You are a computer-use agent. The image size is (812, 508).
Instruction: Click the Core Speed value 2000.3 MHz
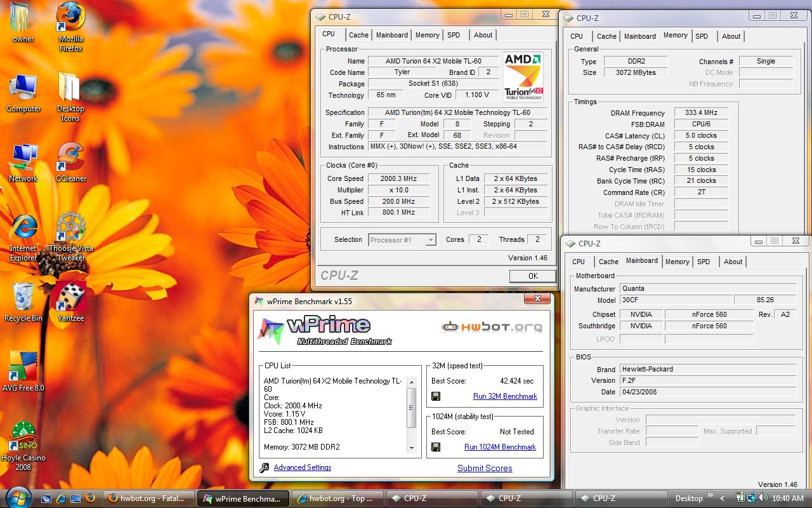(399, 178)
